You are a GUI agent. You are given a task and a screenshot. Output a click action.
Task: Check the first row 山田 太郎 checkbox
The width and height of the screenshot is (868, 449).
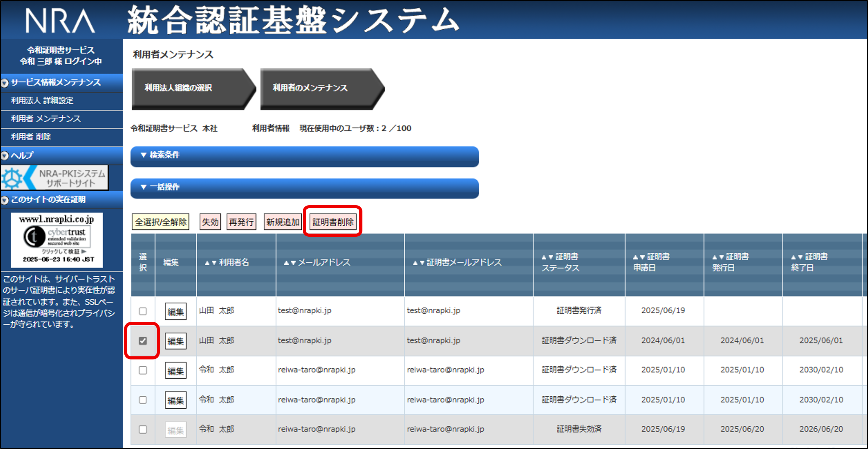point(143,311)
